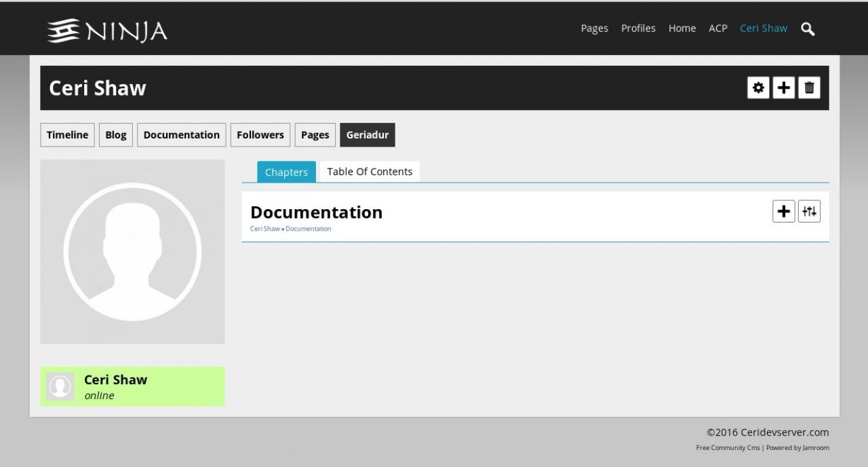Open Profiles in the top navigation

pyautogui.click(x=638, y=29)
